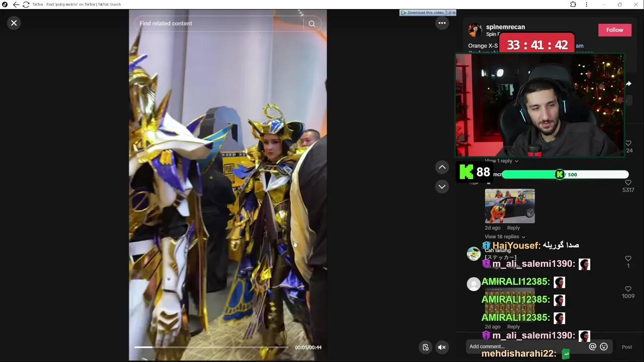Open the browser extensions puzzle icon
644x362 pixels.
point(573,5)
